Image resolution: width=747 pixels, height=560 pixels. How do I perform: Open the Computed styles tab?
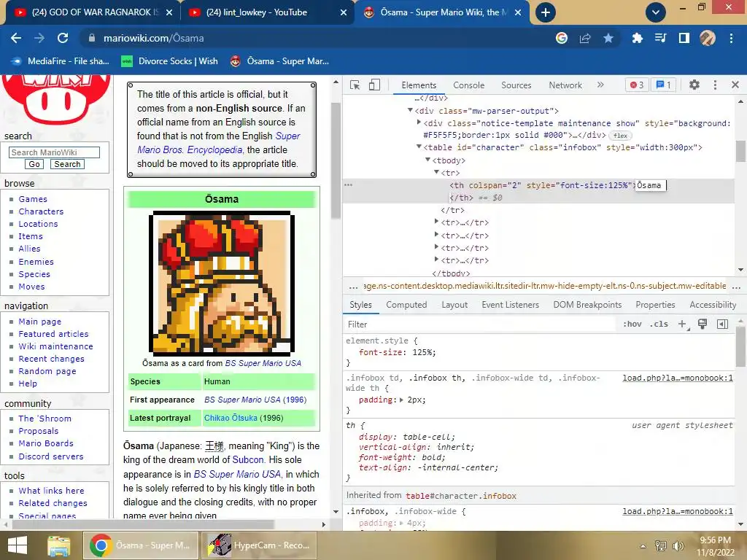406,305
